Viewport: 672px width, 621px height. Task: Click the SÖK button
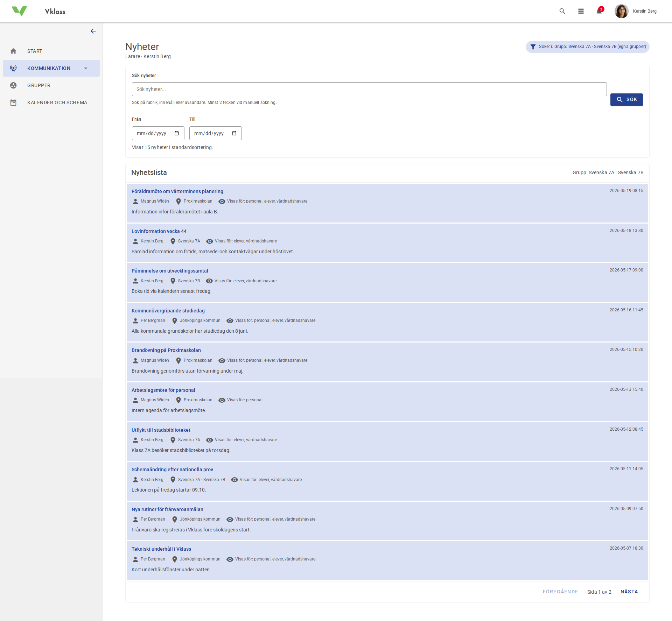tap(626, 99)
